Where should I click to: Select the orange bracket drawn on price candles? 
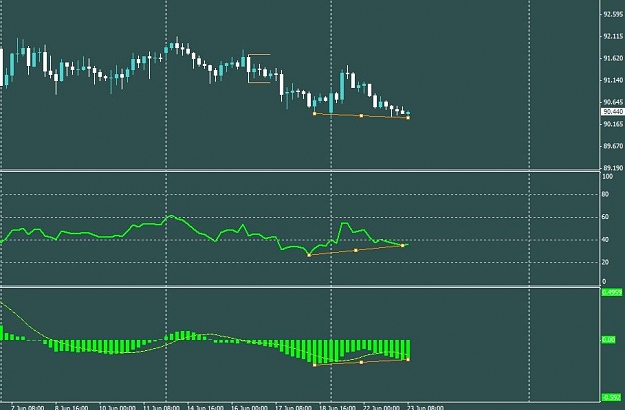[259, 69]
